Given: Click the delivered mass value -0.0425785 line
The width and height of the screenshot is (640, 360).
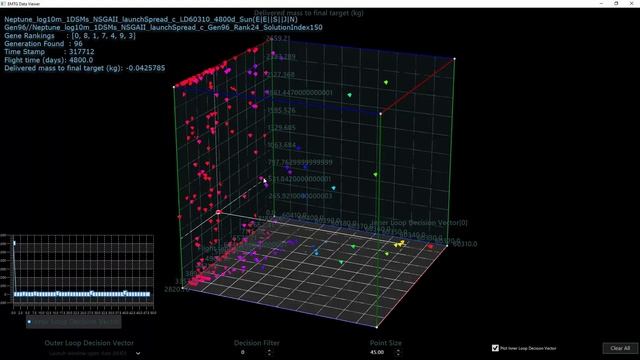Looking at the screenshot, I should [x=85, y=68].
